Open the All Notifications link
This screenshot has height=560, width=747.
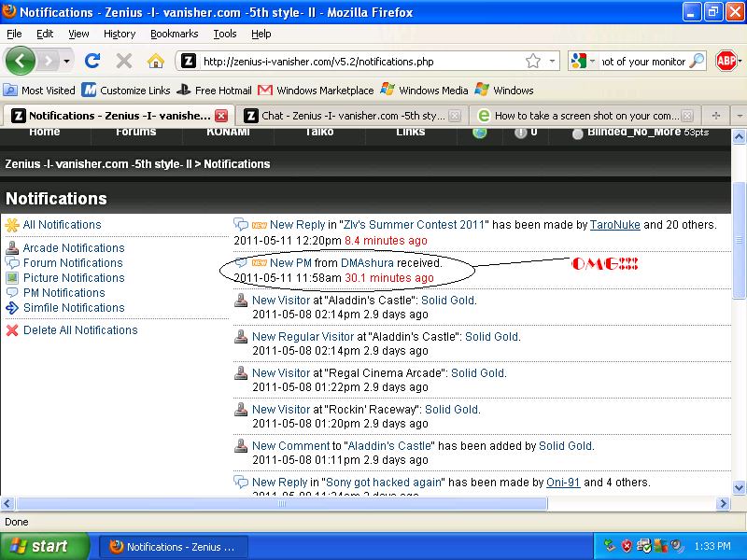[62, 225]
